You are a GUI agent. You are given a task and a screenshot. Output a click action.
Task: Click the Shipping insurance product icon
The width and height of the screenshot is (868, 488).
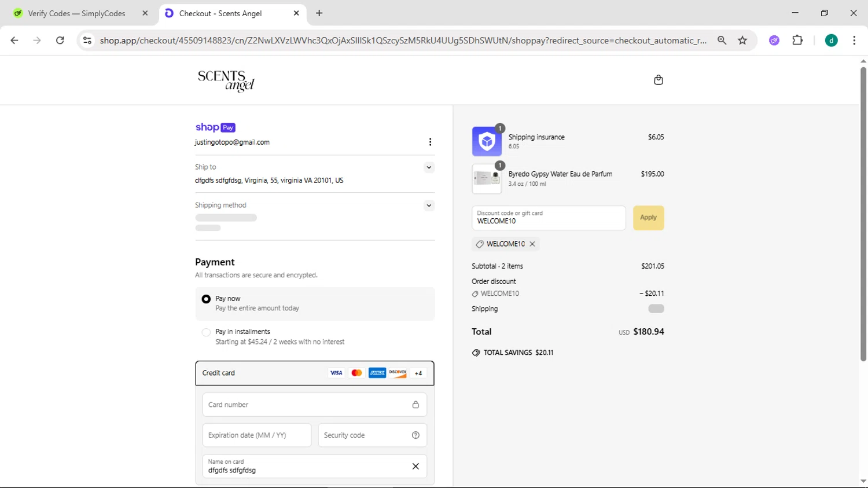point(487,141)
